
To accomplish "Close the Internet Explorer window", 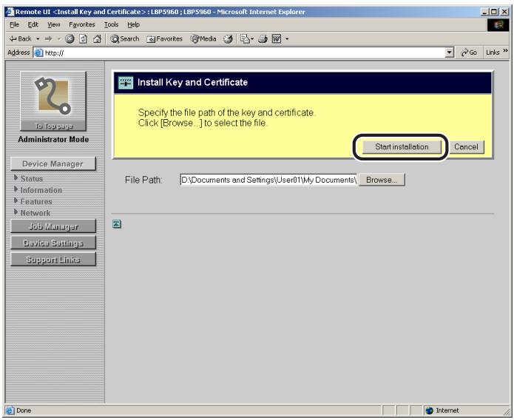I will 504,12.
